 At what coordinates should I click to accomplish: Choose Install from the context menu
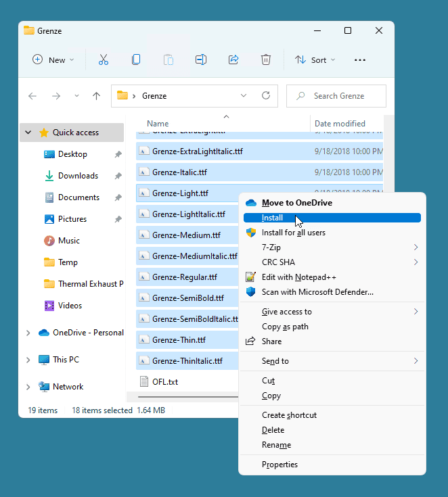[x=332, y=218]
